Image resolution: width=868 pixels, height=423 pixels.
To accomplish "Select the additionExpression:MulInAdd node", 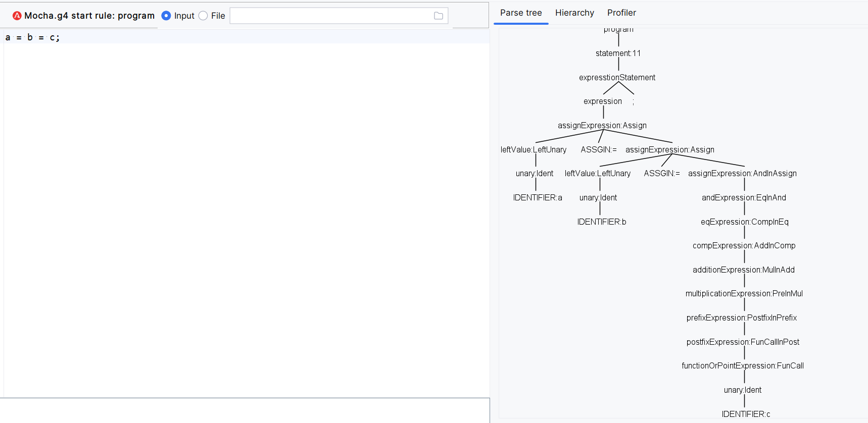I will (743, 270).
